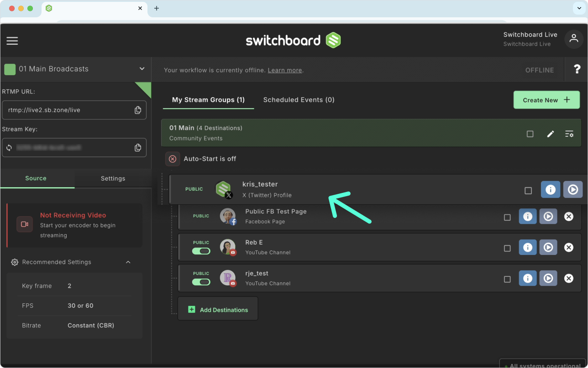Open the Scheduled Events tab
The width and height of the screenshot is (588, 368).
click(x=299, y=100)
